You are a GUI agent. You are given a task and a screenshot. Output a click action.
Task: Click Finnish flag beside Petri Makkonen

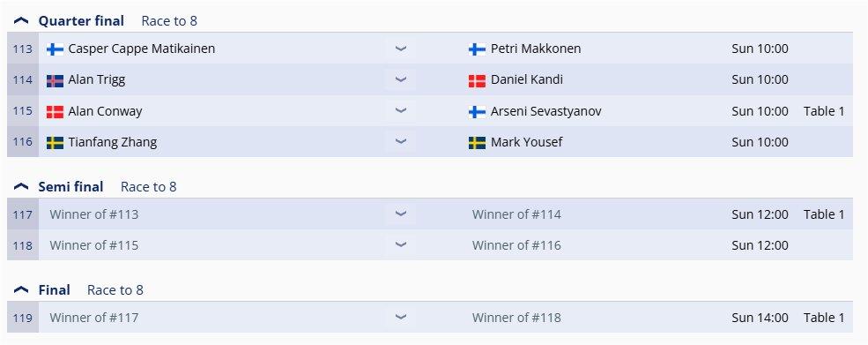pyautogui.click(x=477, y=49)
